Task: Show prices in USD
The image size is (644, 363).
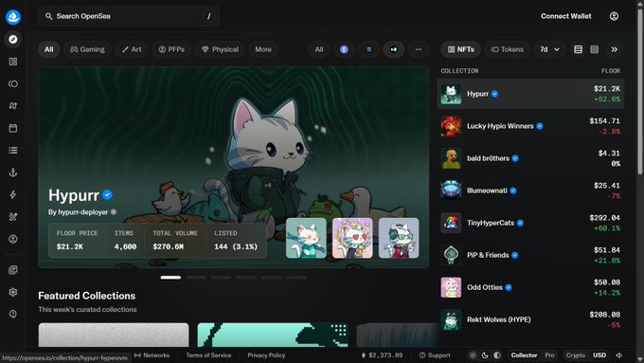Action: [x=599, y=355]
